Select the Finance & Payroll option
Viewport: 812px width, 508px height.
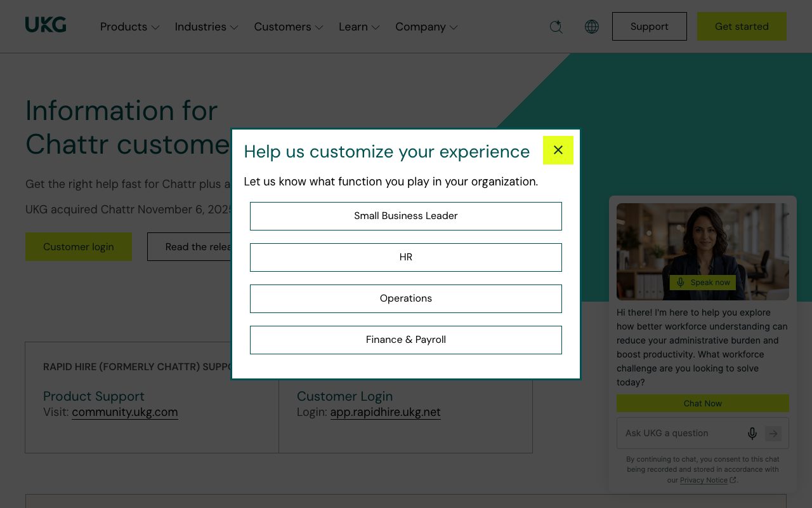coord(406,340)
